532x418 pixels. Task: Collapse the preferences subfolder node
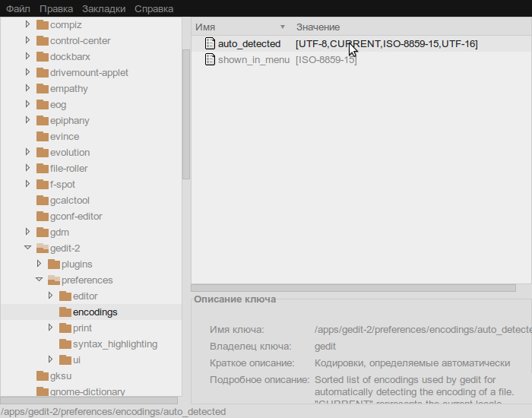click(39, 280)
